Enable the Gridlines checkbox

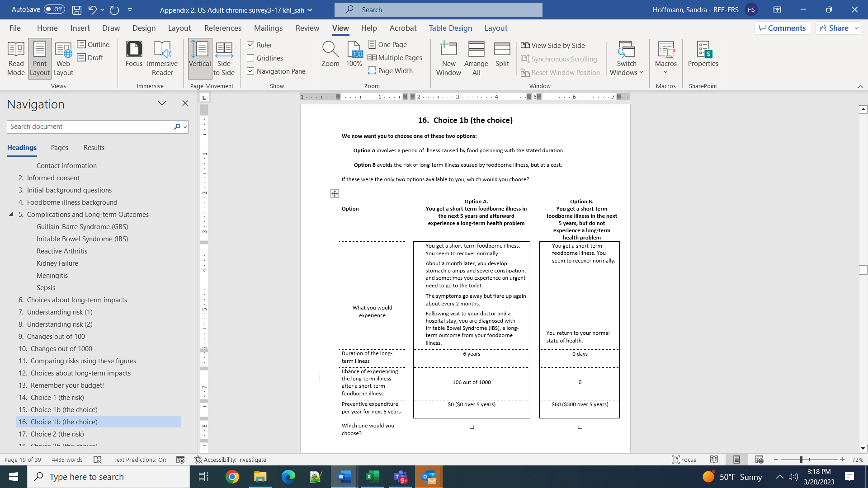pos(250,58)
